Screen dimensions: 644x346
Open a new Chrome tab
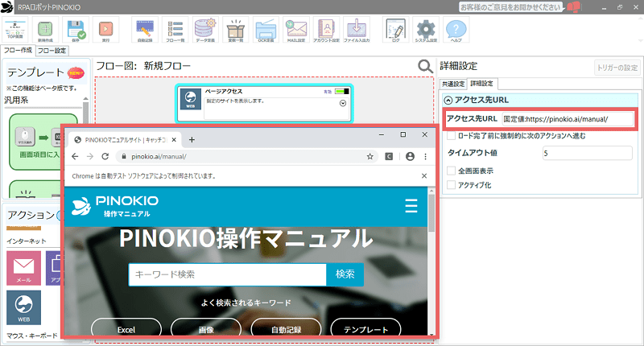(x=192, y=140)
